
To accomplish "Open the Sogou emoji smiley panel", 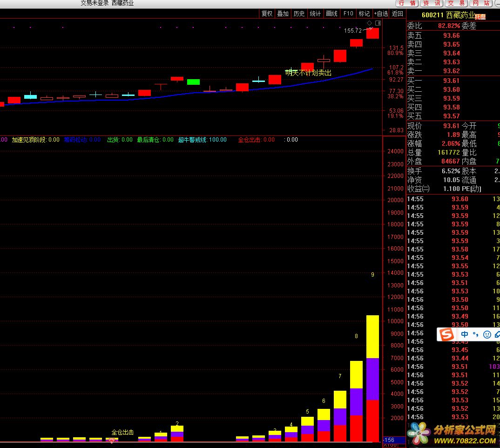I will [x=487, y=334].
